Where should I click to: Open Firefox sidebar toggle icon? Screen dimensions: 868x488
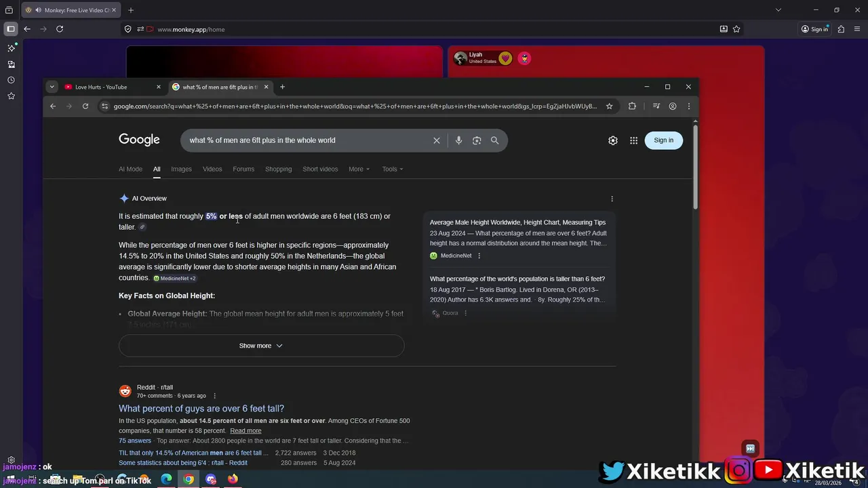tap(11, 29)
